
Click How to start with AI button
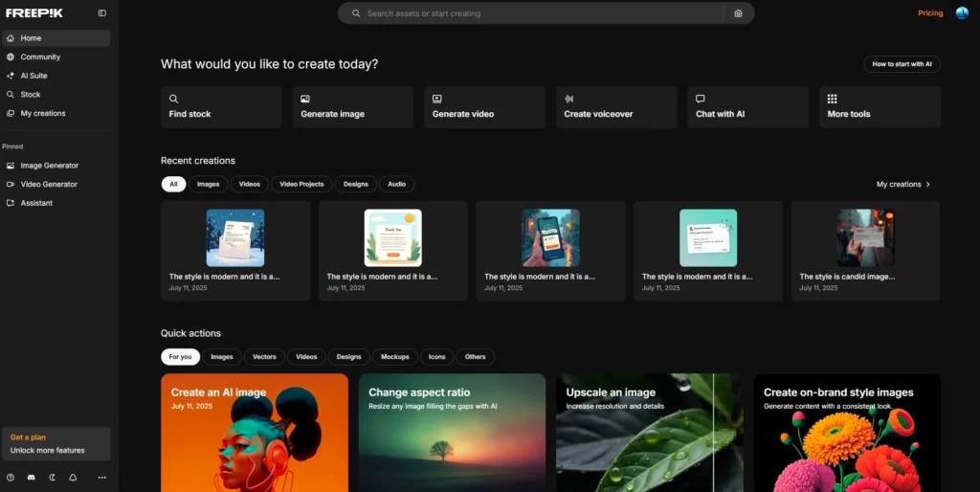902,64
